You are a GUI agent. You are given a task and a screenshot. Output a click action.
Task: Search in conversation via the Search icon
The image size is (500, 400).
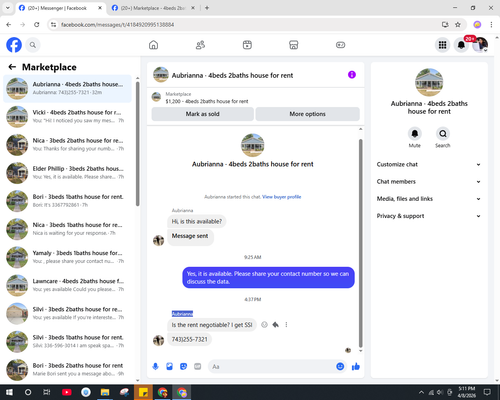443,134
